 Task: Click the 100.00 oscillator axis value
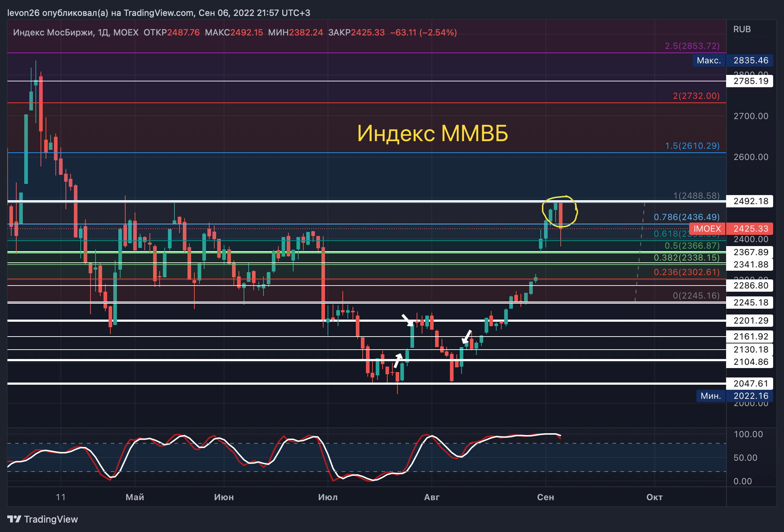pyautogui.click(x=748, y=434)
